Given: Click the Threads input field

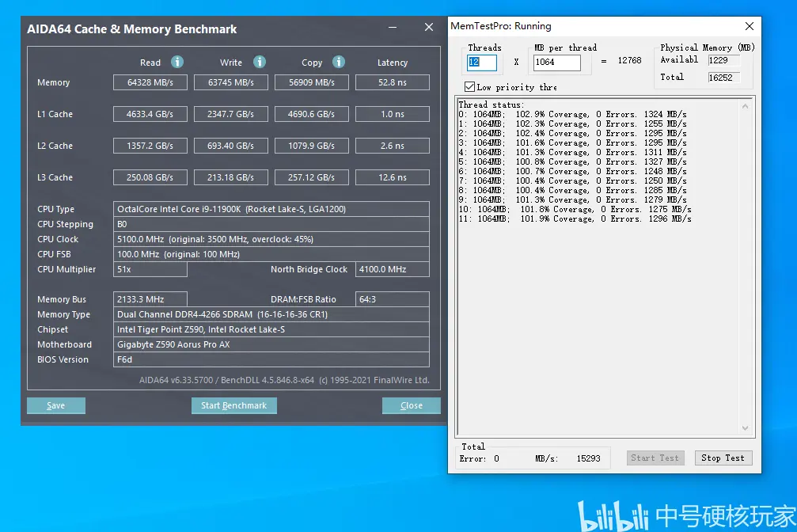Looking at the screenshot, I should coord(481,63).
